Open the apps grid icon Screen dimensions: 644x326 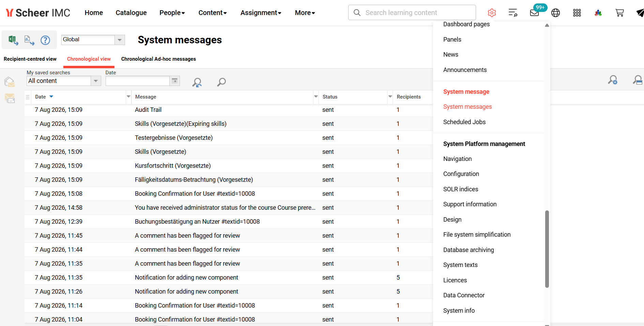point(577,13)
